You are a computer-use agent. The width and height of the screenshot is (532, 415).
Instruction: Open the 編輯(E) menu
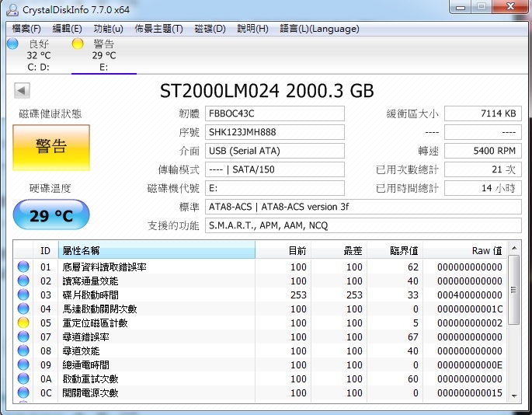[67, 29]
